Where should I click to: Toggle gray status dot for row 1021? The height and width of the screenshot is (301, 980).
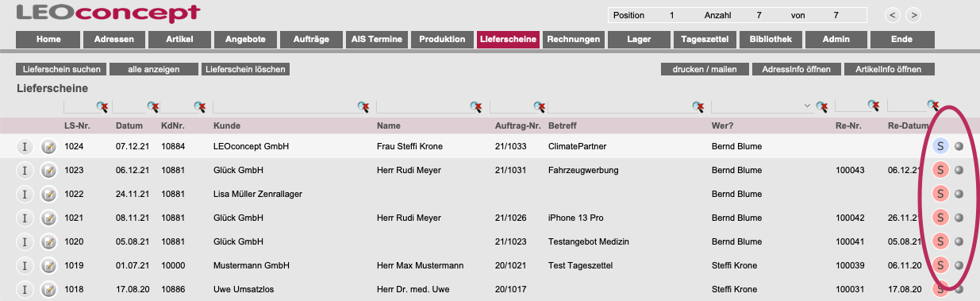[959, 218]
